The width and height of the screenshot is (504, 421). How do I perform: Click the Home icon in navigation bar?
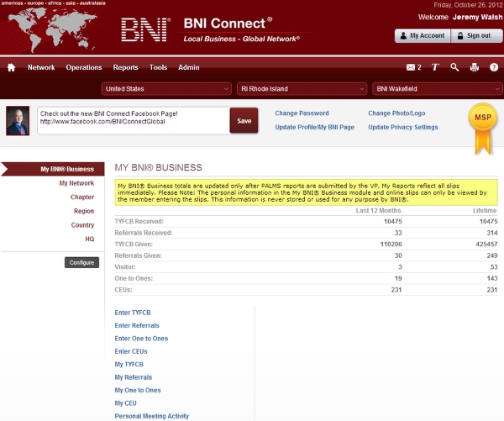pyautogui.click(x=12, y=67)
